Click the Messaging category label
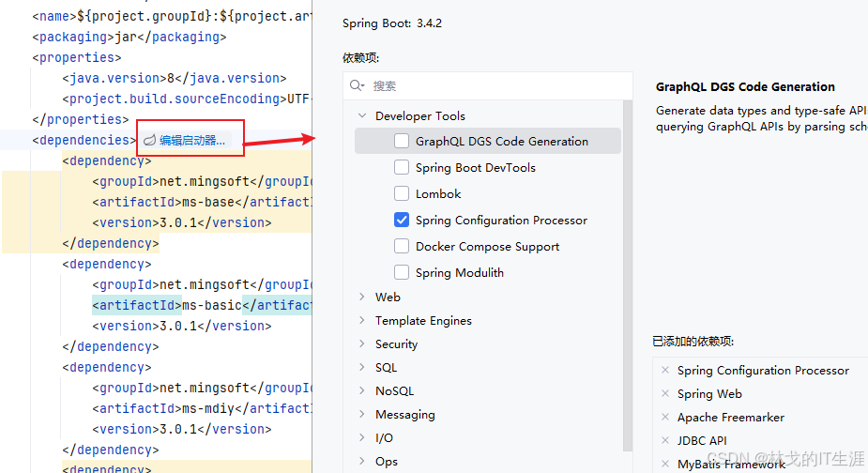 tap(404, 415)
